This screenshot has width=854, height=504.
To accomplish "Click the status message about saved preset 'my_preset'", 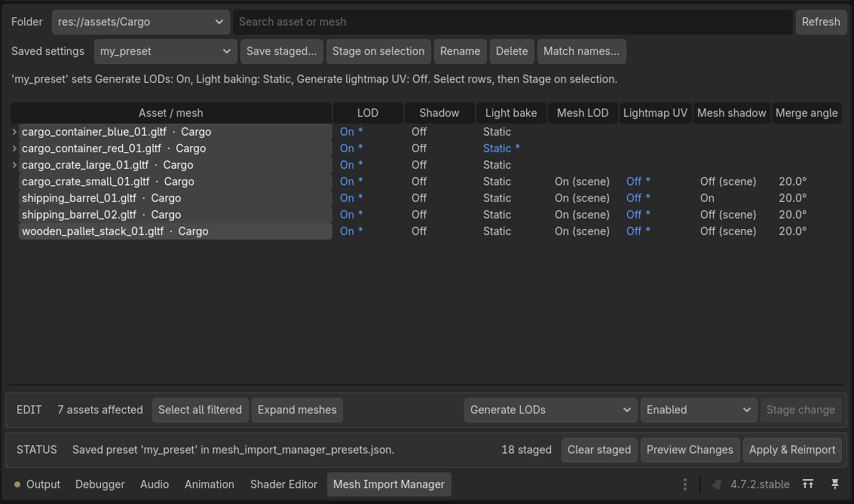I will tap(233, 450).
